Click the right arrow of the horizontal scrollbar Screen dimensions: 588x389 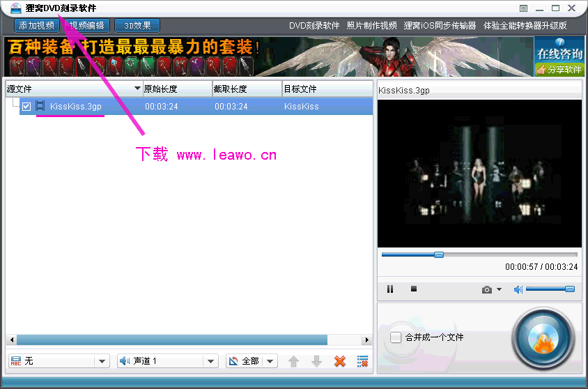point(366,340)
